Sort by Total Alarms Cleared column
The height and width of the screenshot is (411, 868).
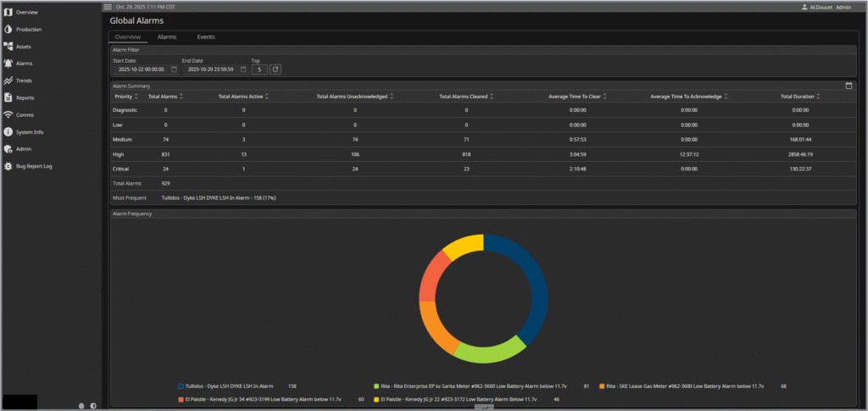click(492, 97)
